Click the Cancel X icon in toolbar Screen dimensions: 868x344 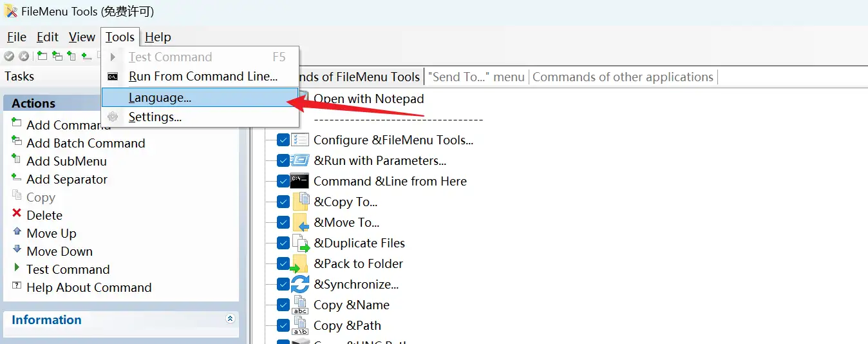click(x=24, y=56)
